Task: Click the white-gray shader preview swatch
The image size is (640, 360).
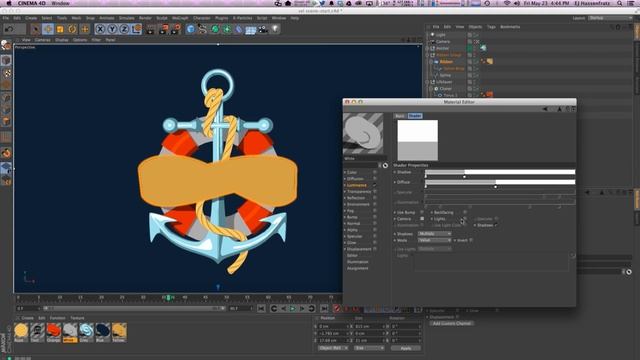Action: tap(418, 140)
